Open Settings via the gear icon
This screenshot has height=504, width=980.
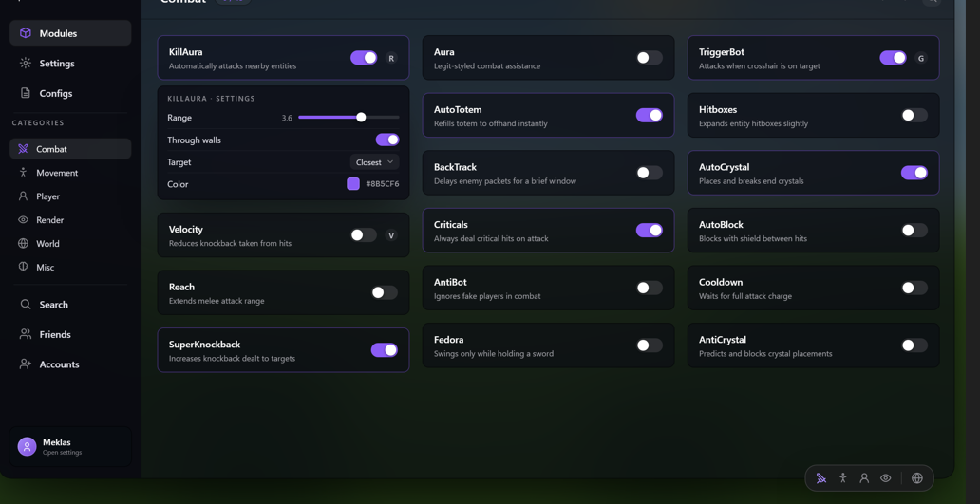[x=25, y=63]
